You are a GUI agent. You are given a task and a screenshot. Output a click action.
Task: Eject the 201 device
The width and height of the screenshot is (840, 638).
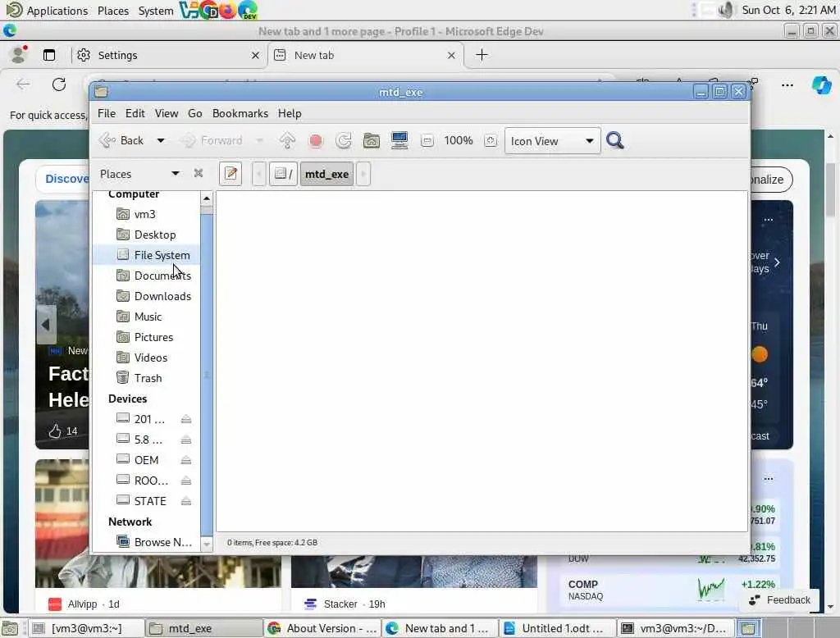point(186,419)
